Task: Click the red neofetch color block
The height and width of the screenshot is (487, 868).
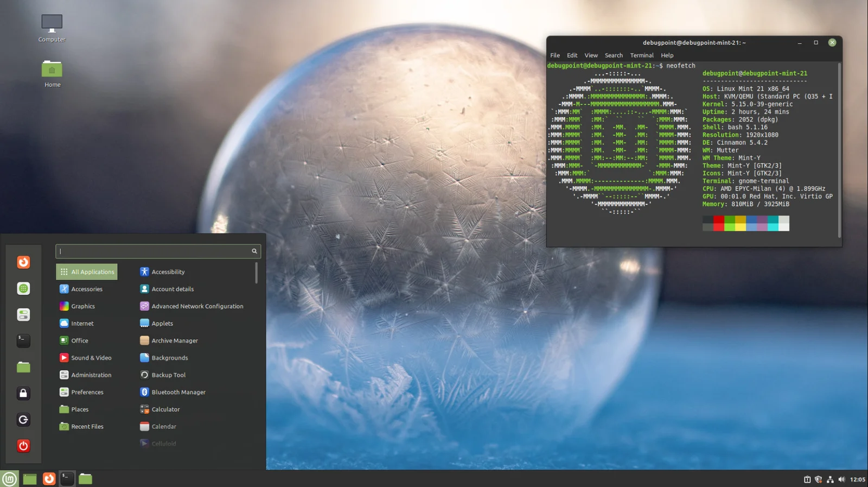Action: point(719,223)
